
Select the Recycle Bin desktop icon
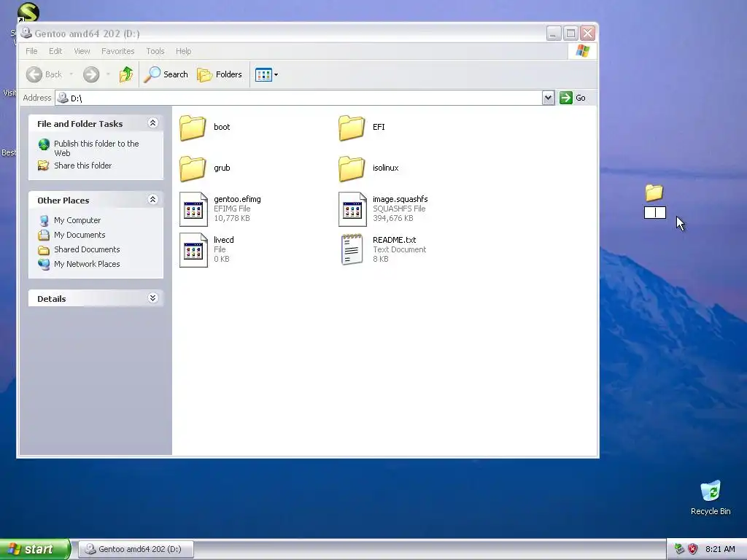tap(711, 491)
